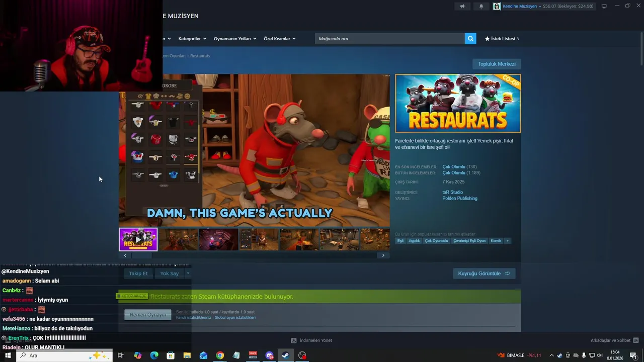Open Microsoft Edge from the taskbar
Viewport: 644px width, 362px height.
coord(154,355)
